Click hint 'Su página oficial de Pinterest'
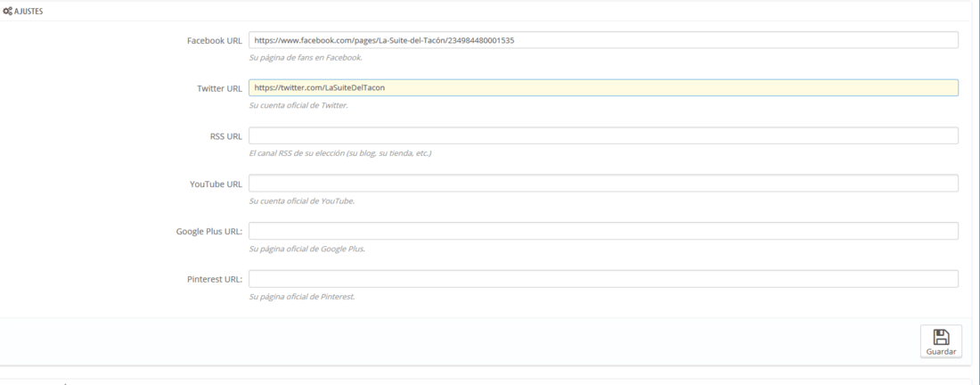The height and width of the screenshot is (385, 980). tap(302, 296)
